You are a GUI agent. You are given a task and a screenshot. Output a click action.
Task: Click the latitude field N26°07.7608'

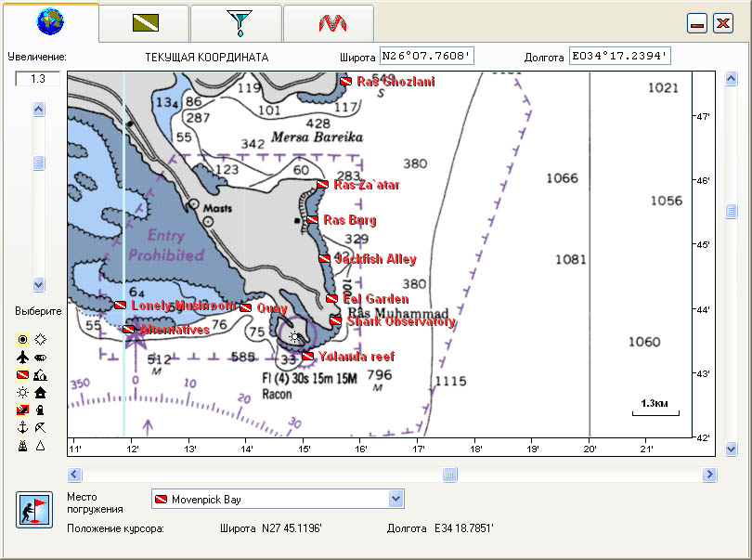click(427, 56)
